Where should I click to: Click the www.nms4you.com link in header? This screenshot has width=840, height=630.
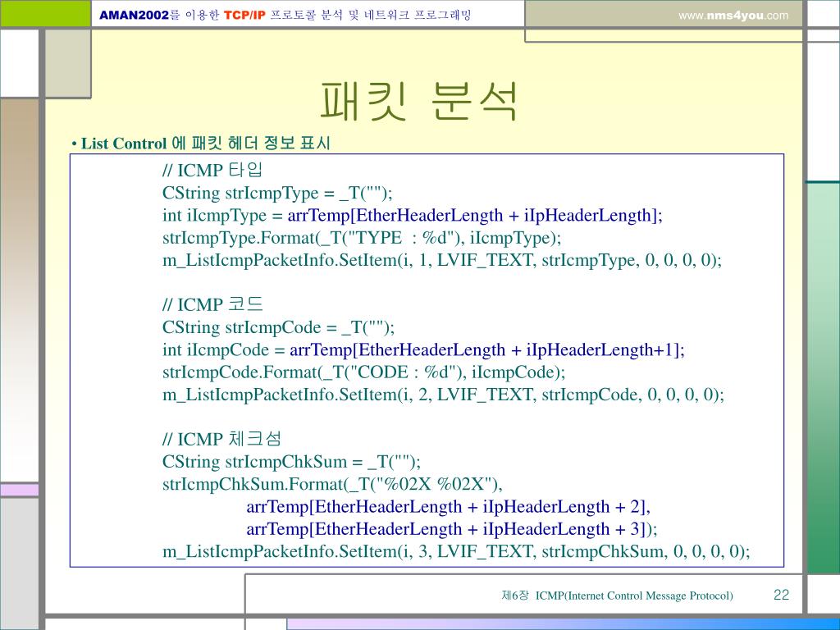coord(733,16)
